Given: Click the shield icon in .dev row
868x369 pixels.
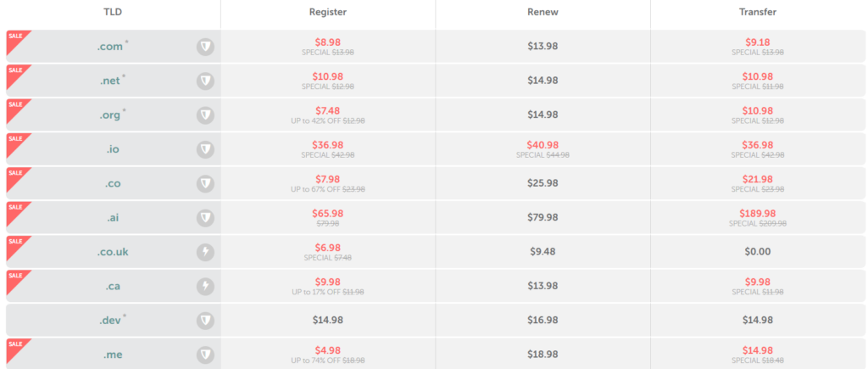Looking at the screenshot, I should click(205, 321).
